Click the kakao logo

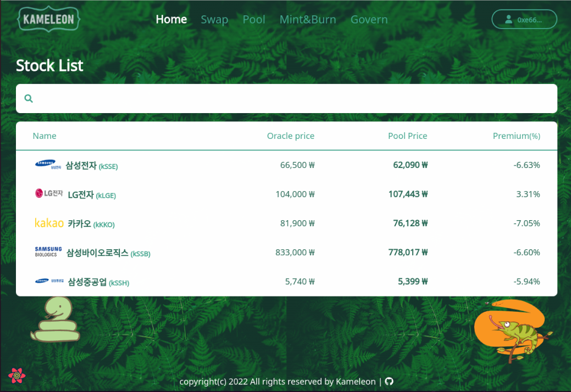click(49, 222)
